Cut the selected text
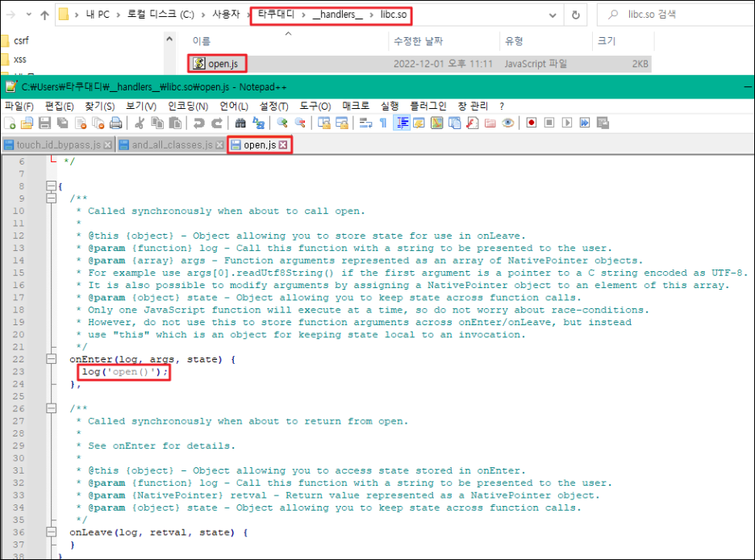This screenshot has height=560, width=755. [140, 123]
